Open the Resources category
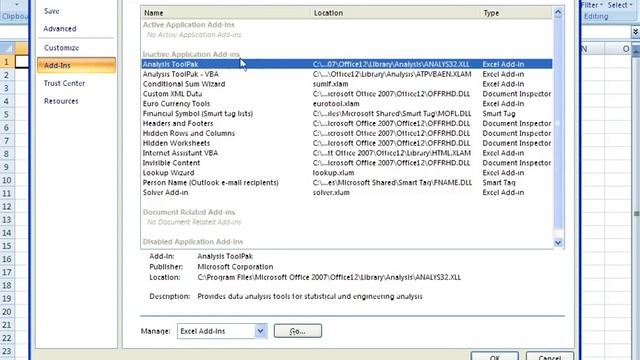 click(x=61, y=101)
